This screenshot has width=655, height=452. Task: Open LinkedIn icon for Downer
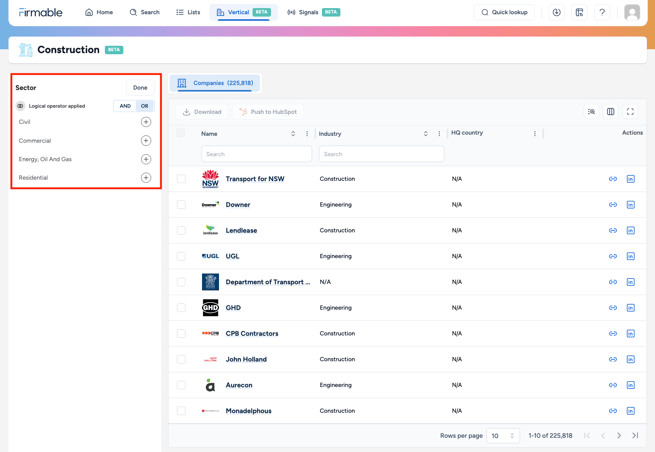coord(631,205)
